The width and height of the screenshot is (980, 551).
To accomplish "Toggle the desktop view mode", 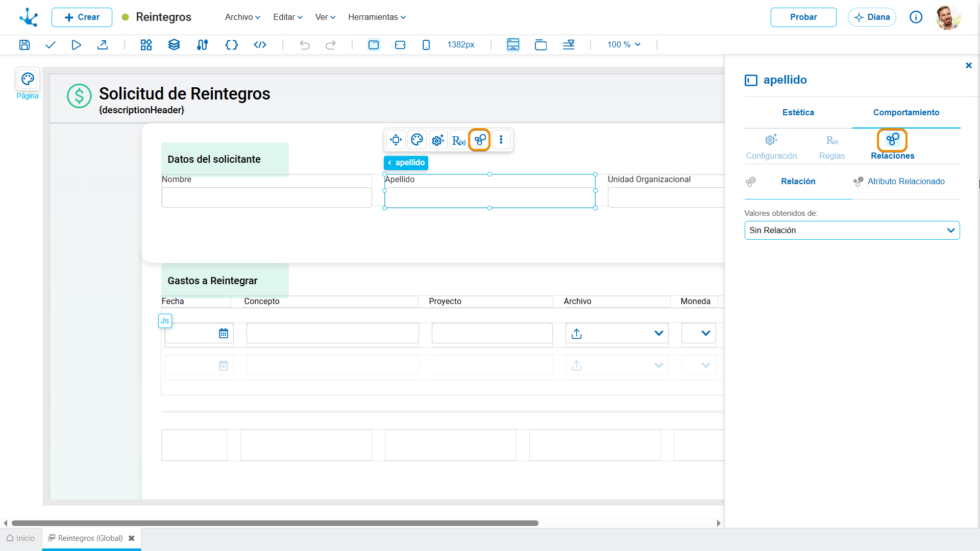I will (374, 45).
